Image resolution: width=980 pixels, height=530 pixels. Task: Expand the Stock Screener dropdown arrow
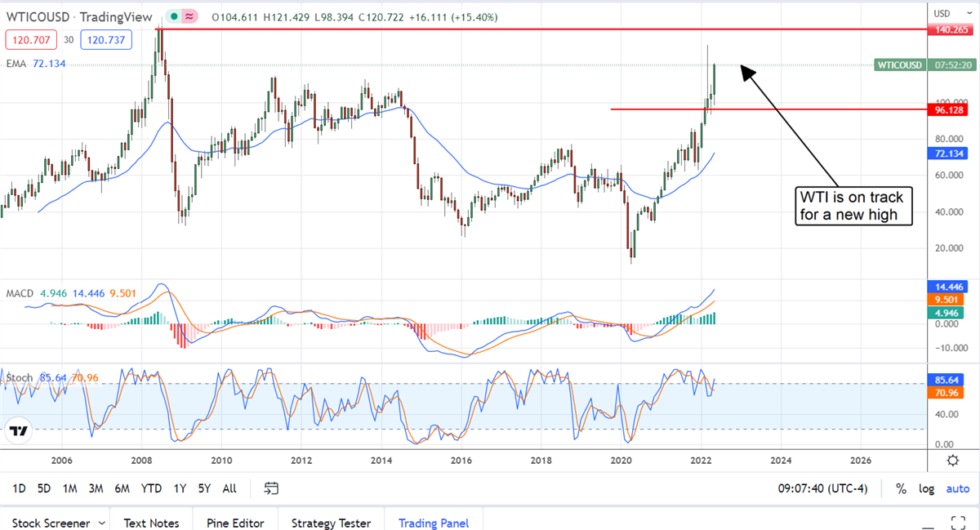pos(102,523)
